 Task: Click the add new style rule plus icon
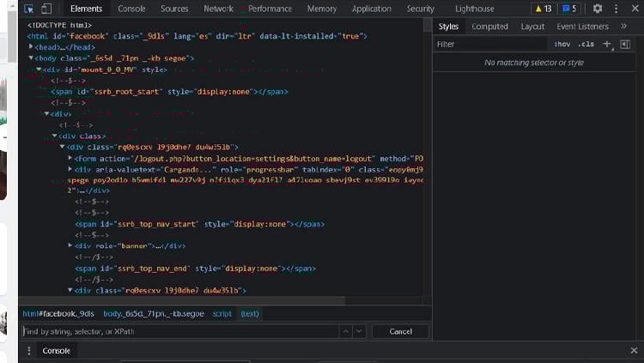[606, 44]
